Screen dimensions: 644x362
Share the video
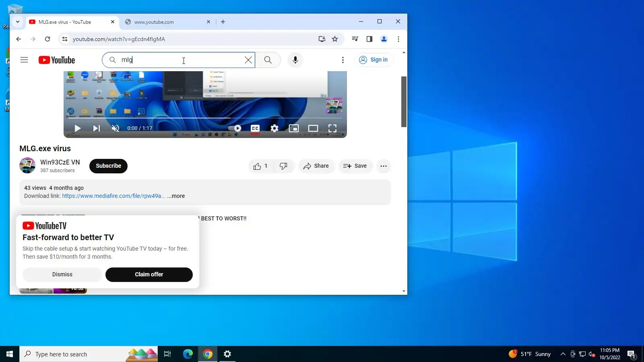coord(316,166)
